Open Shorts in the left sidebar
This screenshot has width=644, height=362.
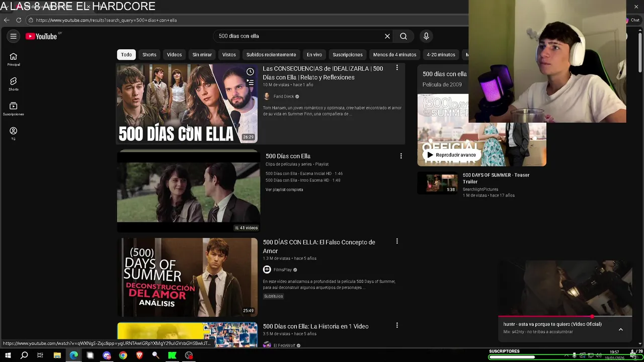[x=14, y=84]
